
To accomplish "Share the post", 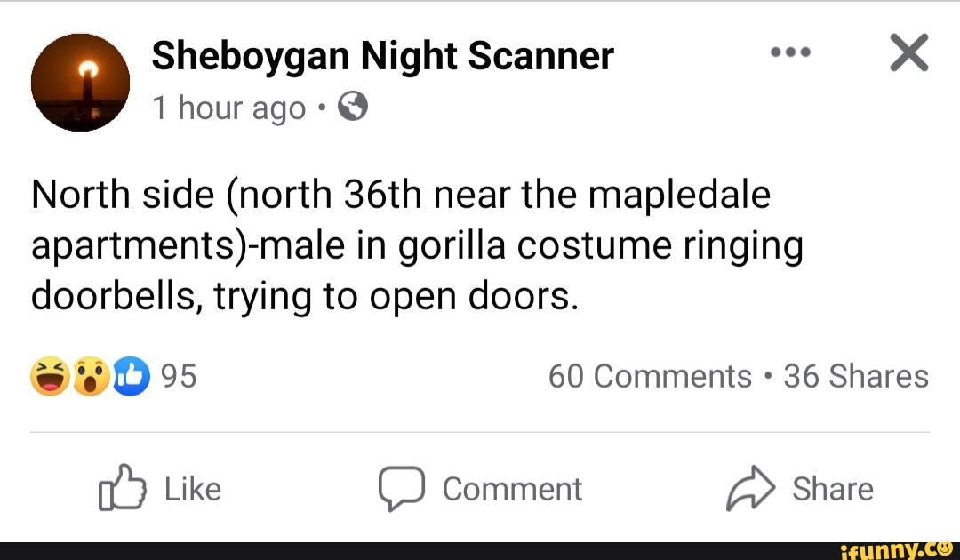I will (x=804, y=488).
